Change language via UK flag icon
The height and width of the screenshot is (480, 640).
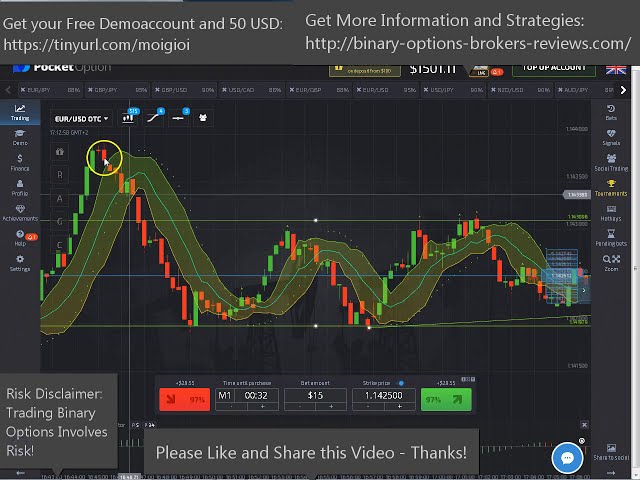click(x=616, y=70)
